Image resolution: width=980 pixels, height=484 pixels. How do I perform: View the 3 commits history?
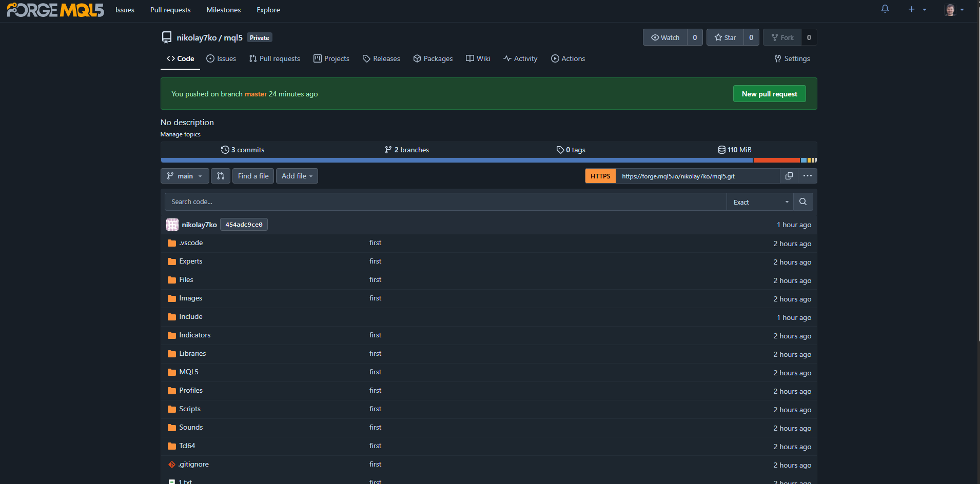click(x=243, y=150)
